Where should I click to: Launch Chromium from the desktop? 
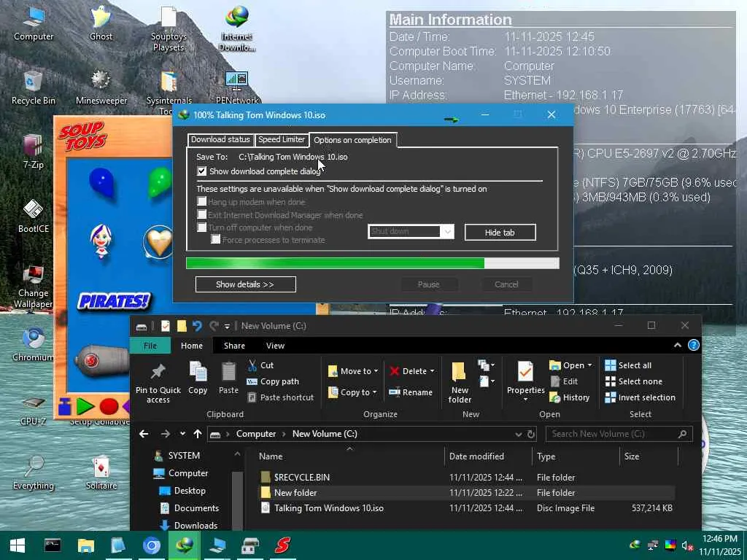[33, 345]
